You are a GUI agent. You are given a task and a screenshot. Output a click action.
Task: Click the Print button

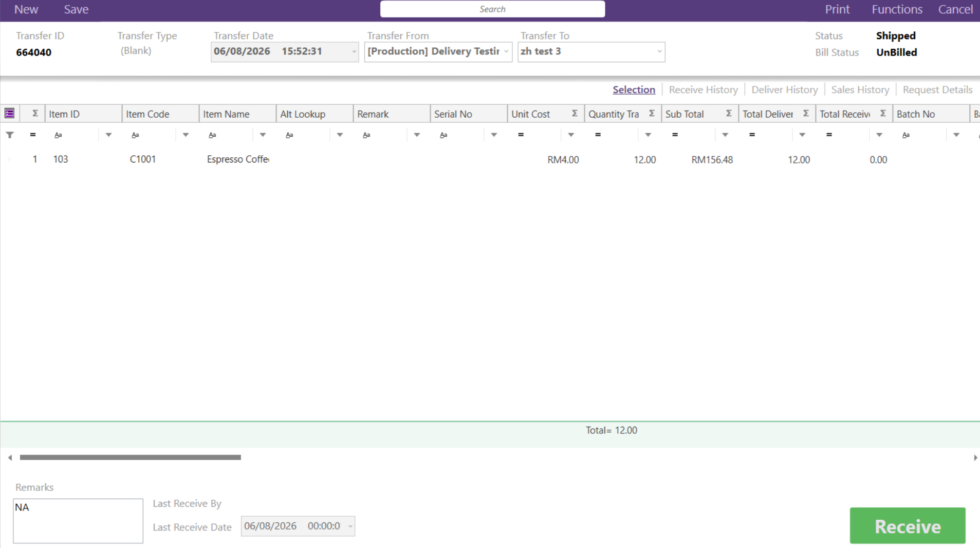(x=837, y=9)
